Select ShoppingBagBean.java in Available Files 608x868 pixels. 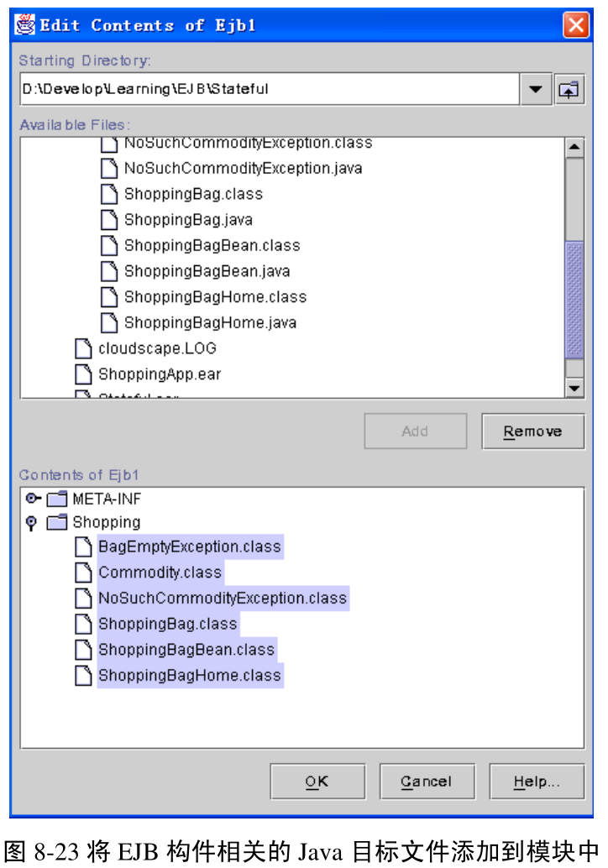tap(207, 271)
